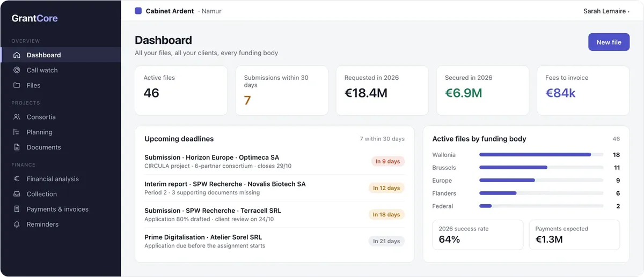Open Interim report Novalis Biotech SA deadline
This screenshot has width=644, height=277.
point(274,188)
